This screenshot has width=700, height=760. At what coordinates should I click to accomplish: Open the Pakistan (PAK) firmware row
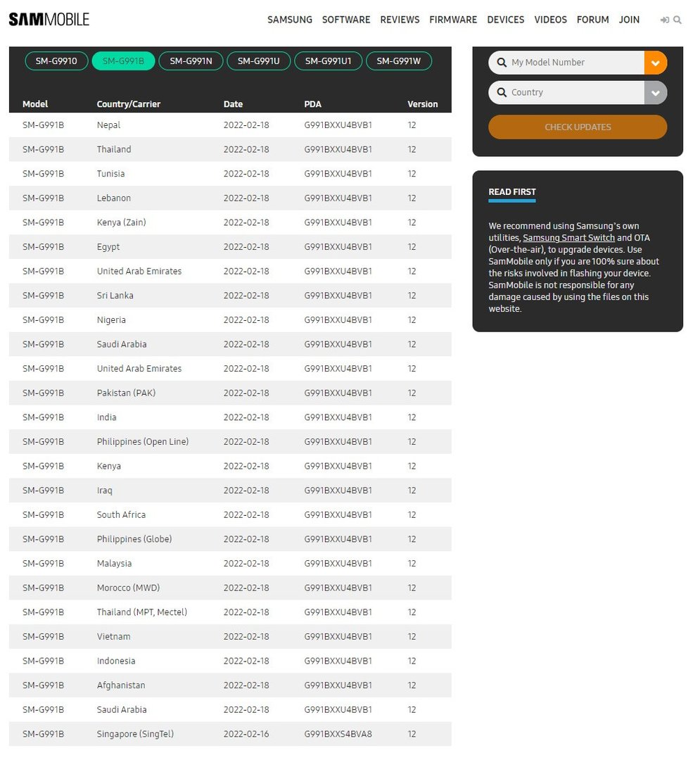pyautogui.click(x=230, y=393)
